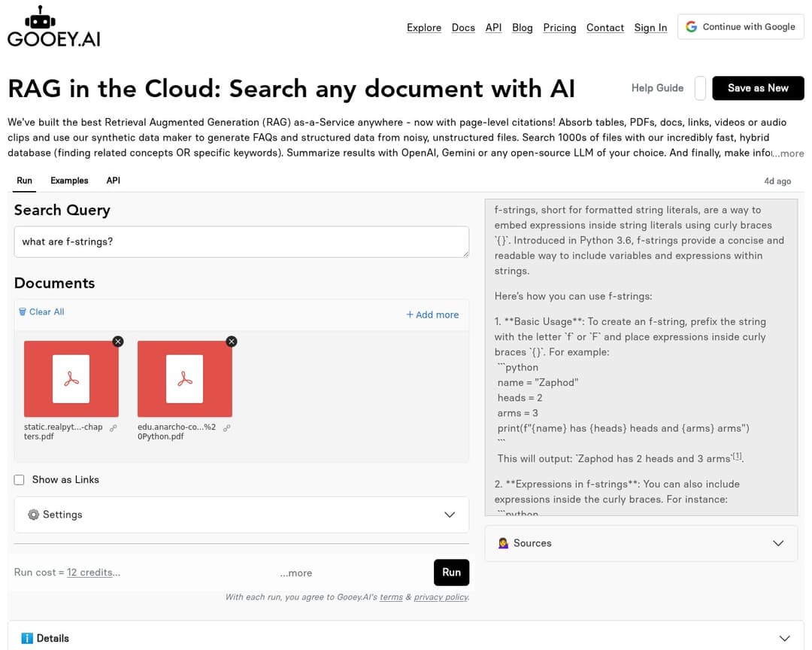Expand the Details section chevron

tap(784, 638)
